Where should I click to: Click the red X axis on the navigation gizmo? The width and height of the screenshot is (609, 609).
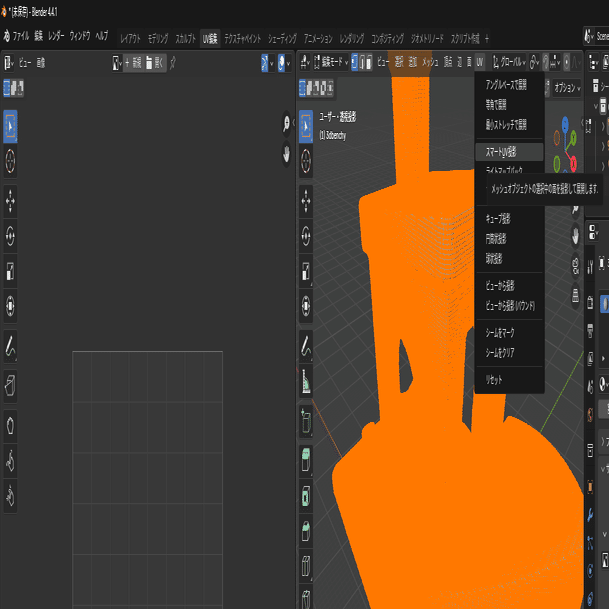[573, 164]
